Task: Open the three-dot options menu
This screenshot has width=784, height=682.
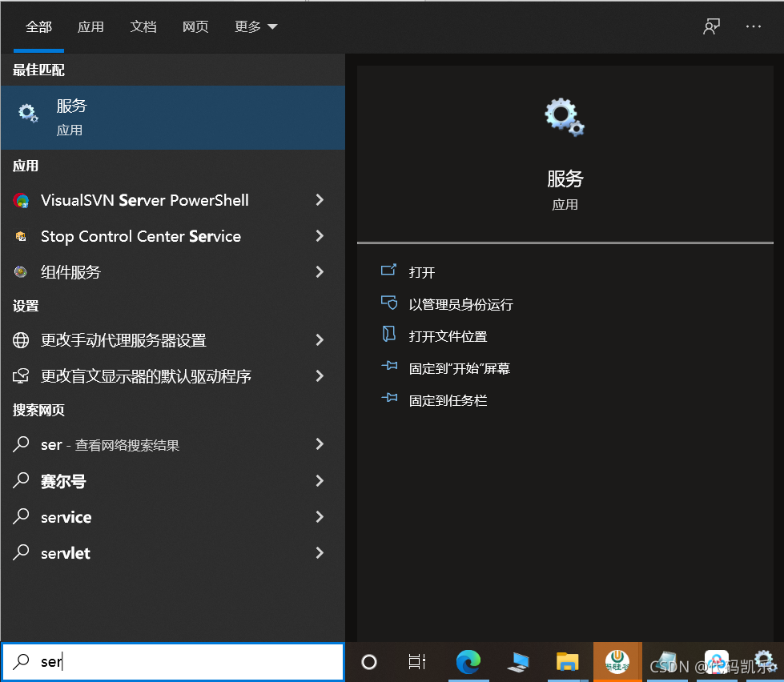Action: click(753, 26)
